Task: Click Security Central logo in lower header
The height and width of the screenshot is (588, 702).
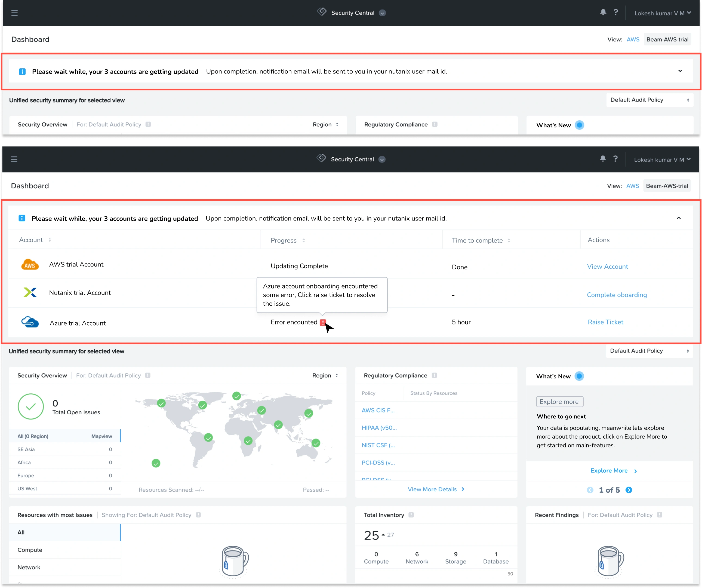Action: (321, 158)
